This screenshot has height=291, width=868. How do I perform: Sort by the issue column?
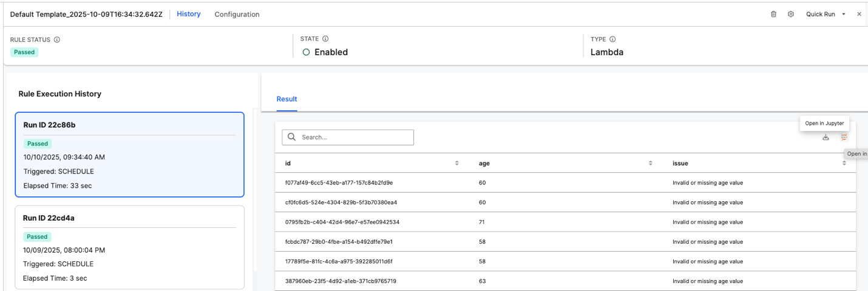(844, 163)
